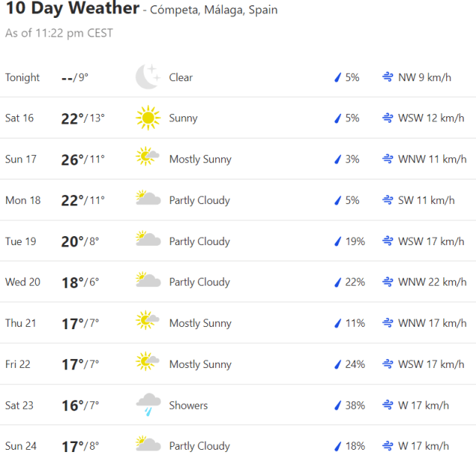This screenshot has width=476, height=458.
Task: Click the clear moon icon for Tonight
Action: (x=147, y=77)
